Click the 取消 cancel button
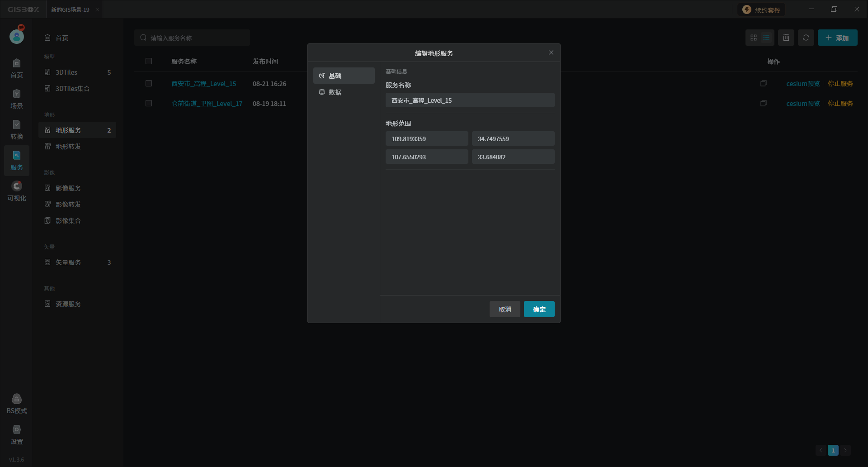 (x=505, y=310)
